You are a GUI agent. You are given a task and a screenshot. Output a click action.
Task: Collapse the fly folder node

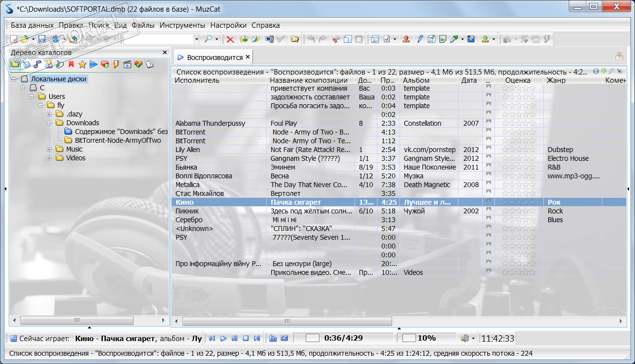40,105
